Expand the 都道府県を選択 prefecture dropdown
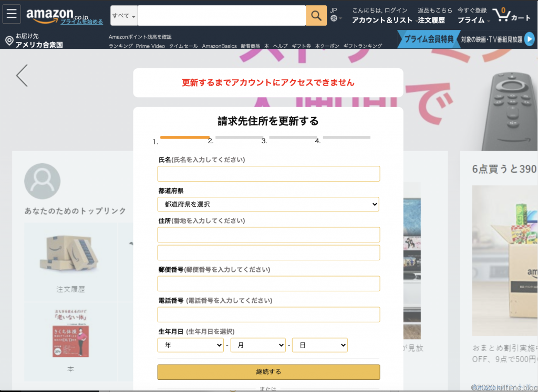Viewport: 538px width, 392px height. [268, 204]
